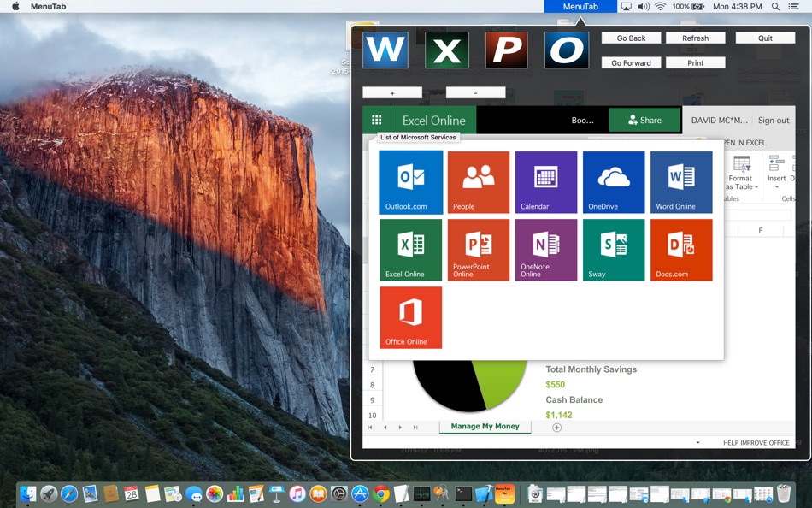Open the Excel Online tile
This screenshot has height=508, width=812.
tap(411, 250)
